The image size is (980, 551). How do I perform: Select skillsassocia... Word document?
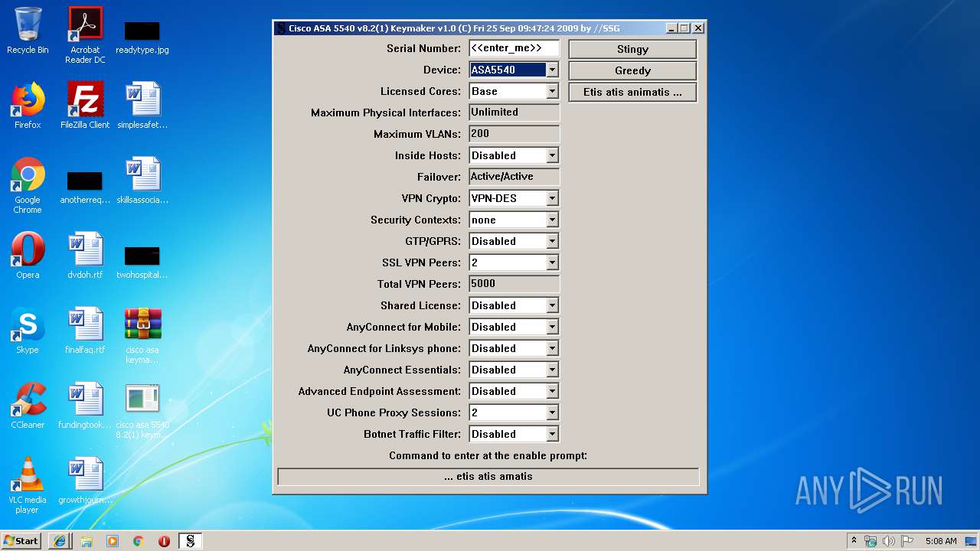click(142, 181)
